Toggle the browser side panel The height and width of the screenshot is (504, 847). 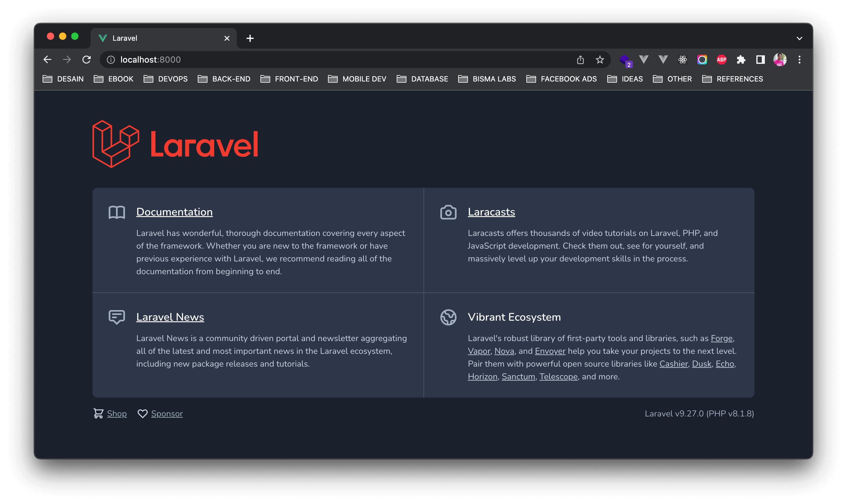(760, 60)
